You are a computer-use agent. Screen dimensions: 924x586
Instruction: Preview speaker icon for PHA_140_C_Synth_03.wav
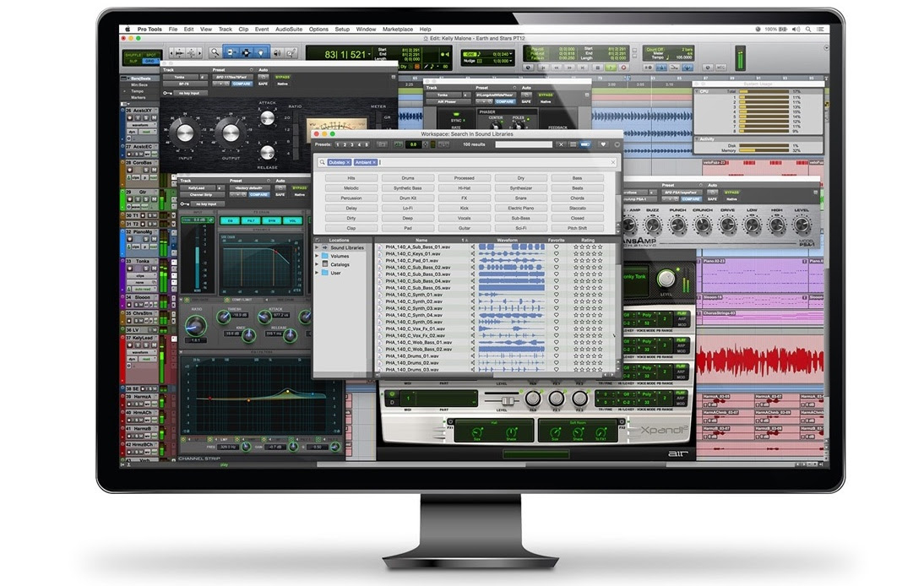click(x=473, y=308)
